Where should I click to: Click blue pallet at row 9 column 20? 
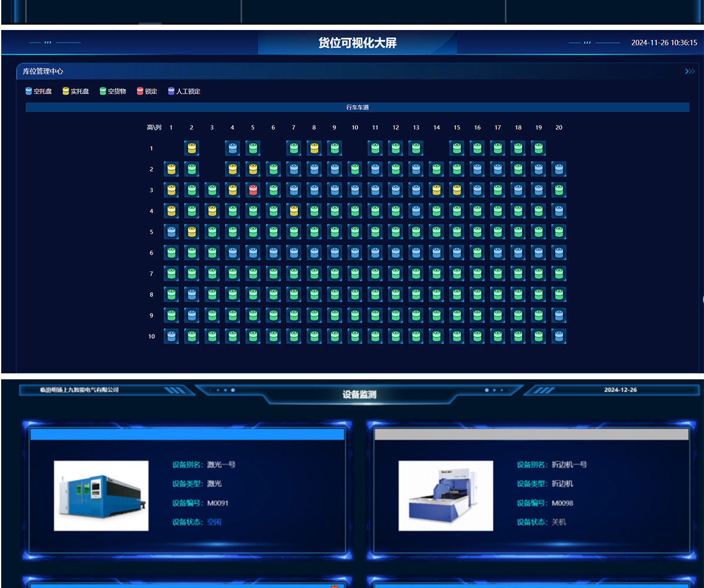(559, 315)
